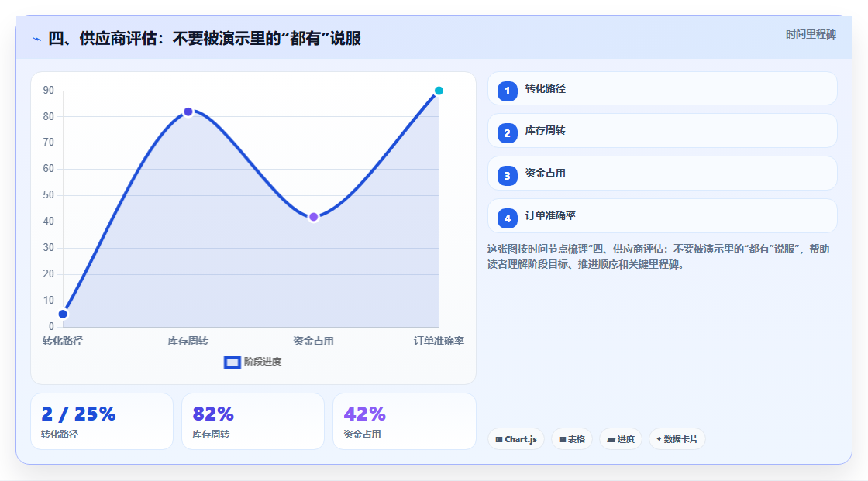Image resolution: width=868 pixels, height=481 pixels.
Task: Click the numbered badge 4 for 订单准确率
Action: (x=507, y=218)
